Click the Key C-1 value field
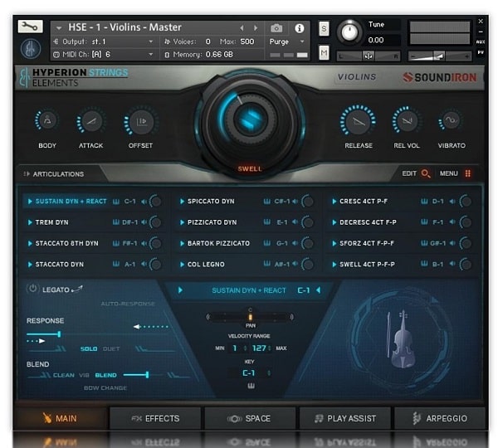The image size is (498, 448). click(x=249, y=373)
